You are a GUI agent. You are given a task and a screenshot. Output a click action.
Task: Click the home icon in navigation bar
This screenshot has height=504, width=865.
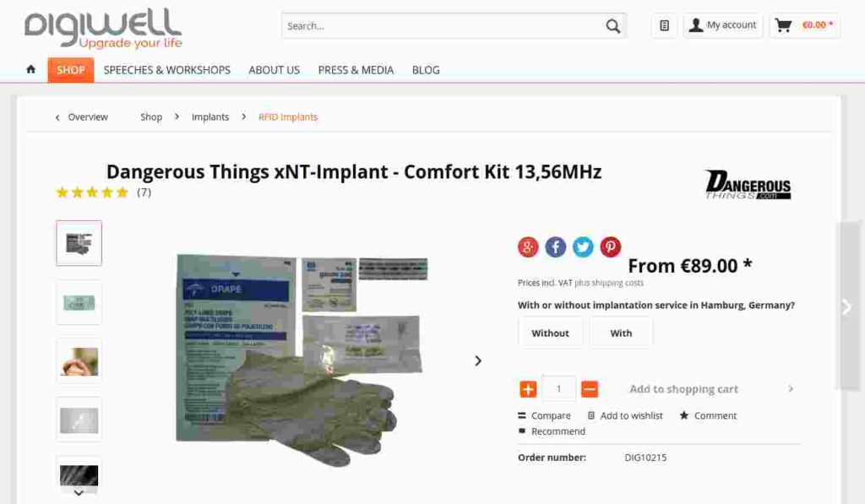pos(31,69)
